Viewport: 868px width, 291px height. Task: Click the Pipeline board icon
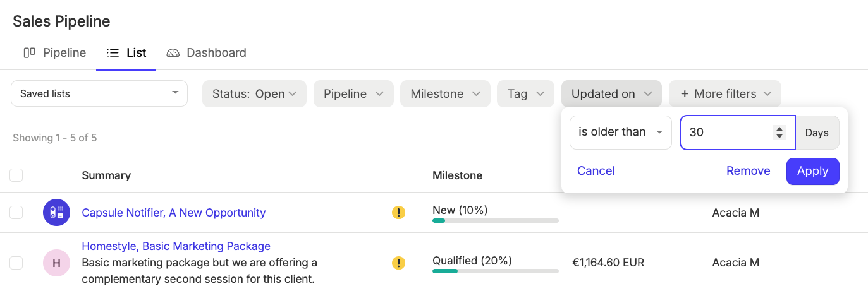[x=29, y=53]
